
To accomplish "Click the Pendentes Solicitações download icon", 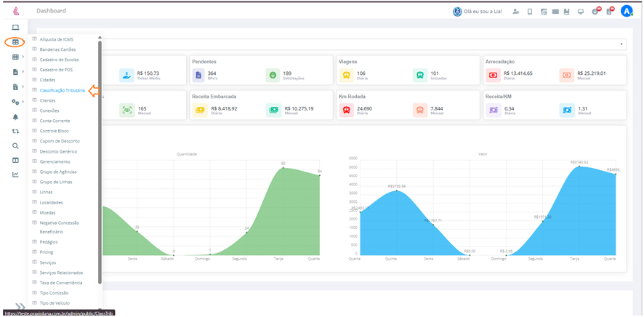I will pos(272,76).
